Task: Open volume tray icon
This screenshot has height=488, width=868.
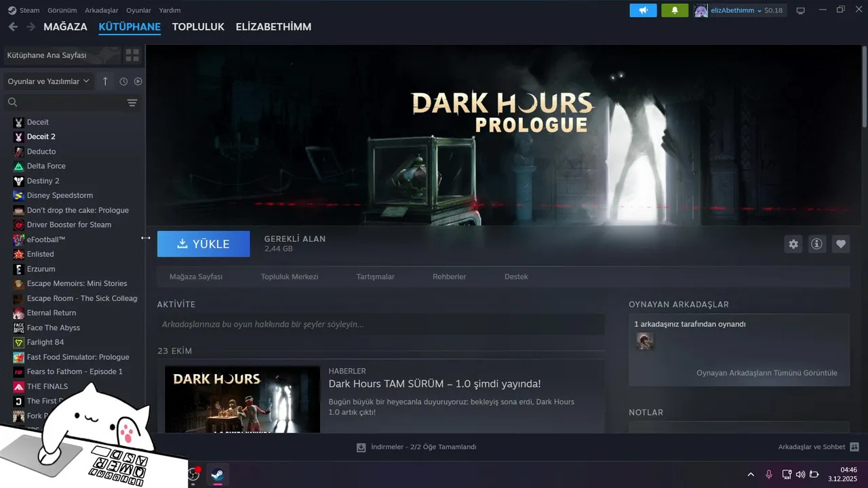Action: pyautogui.click(x=800, y=474)
